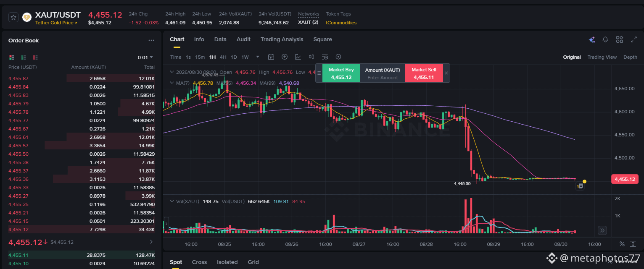Select the Cross margin tab
The height and width of the screenshot is (269, 644).
(199, 262)
